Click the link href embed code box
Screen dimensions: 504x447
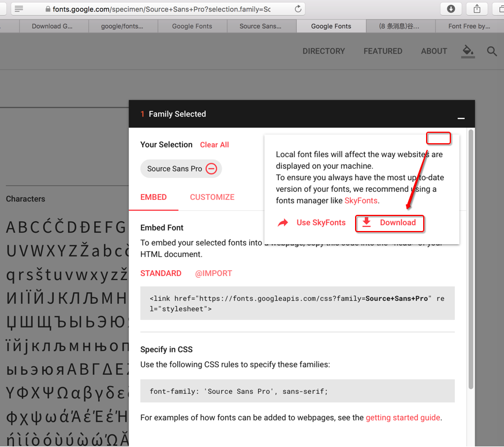297,303
